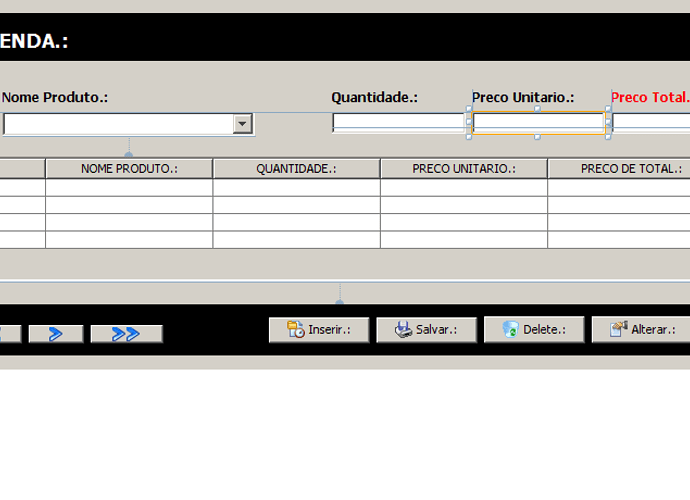Click the ENDA title label in black header

pyautogui.click(x=34, y=41)
